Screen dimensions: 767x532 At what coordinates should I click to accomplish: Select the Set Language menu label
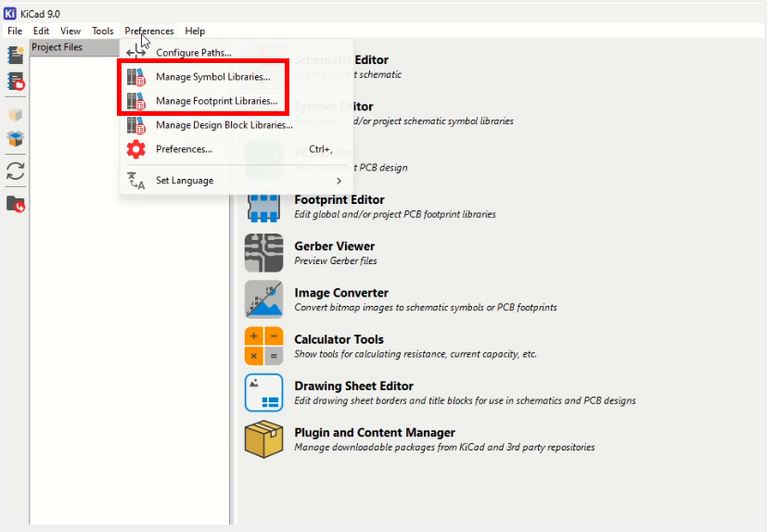click(185, 181)
